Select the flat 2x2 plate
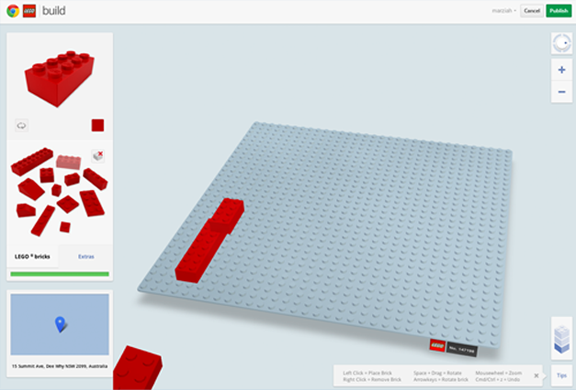Image resolution: width=576 pixels, height=390 pixels. (68, 204)
